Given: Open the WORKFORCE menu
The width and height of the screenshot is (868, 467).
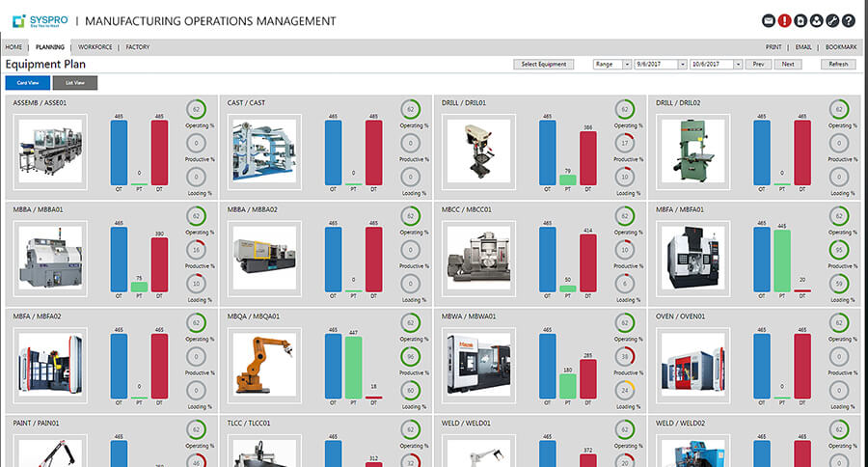Looking at the screenshot, I should pyautogui.click(x=95, y=47).
